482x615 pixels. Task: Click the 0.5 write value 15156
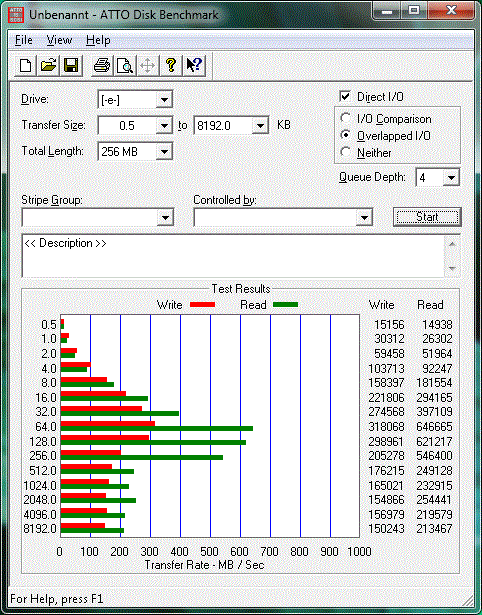click(388, 325)
